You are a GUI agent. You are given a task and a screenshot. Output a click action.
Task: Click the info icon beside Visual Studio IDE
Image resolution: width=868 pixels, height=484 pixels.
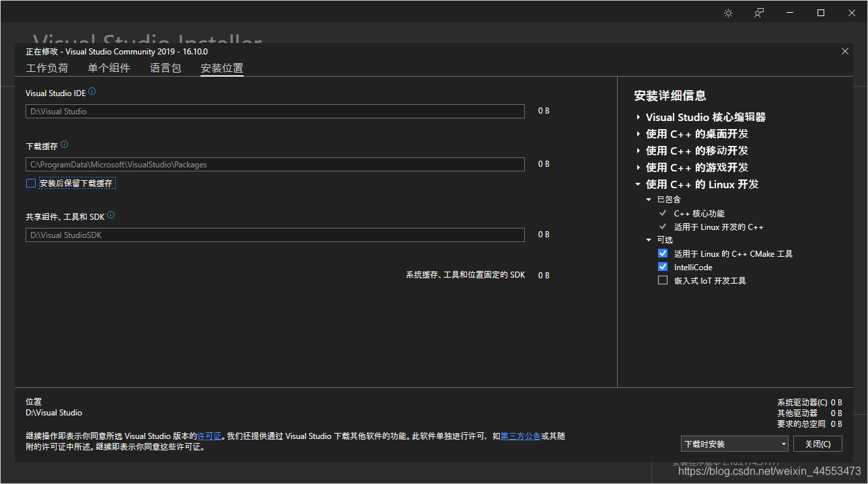click(x=92, y=91)
